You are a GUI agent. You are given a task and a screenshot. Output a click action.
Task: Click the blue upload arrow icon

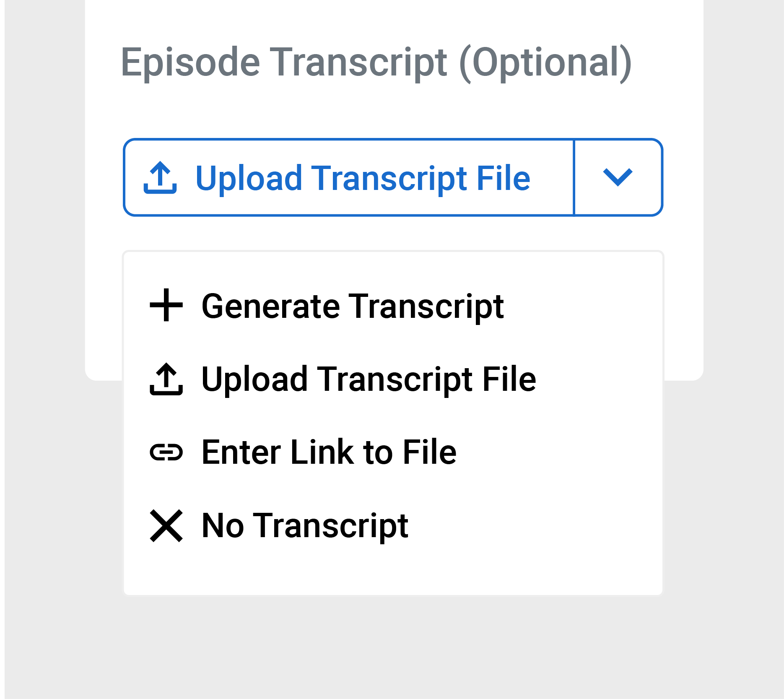pyautogui.click(x=160, y=177)
